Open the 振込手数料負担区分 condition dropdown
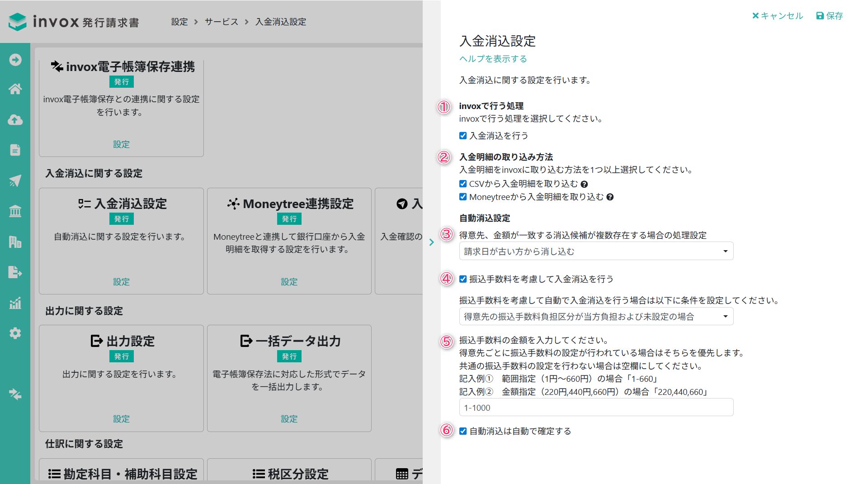 (x=596, y=316)
